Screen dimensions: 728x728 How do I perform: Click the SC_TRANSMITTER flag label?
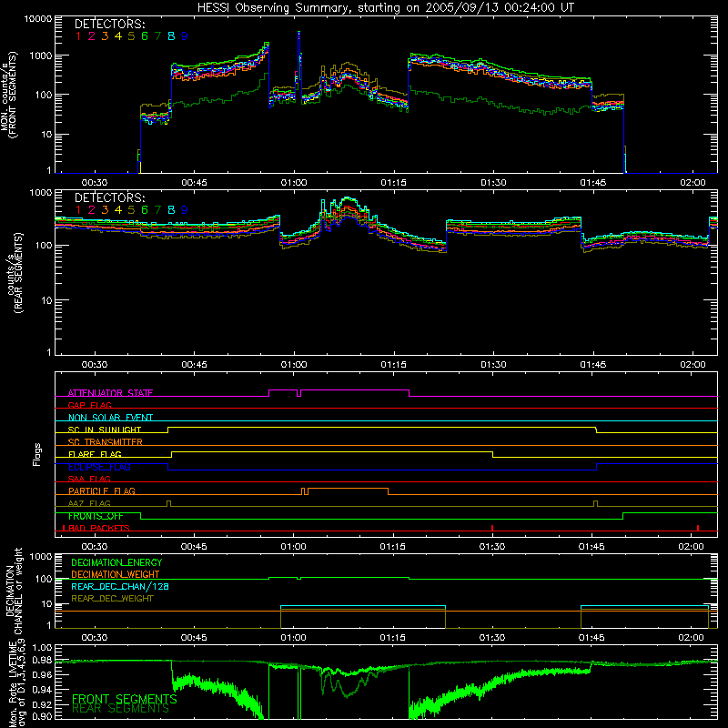tap(106, 442)
